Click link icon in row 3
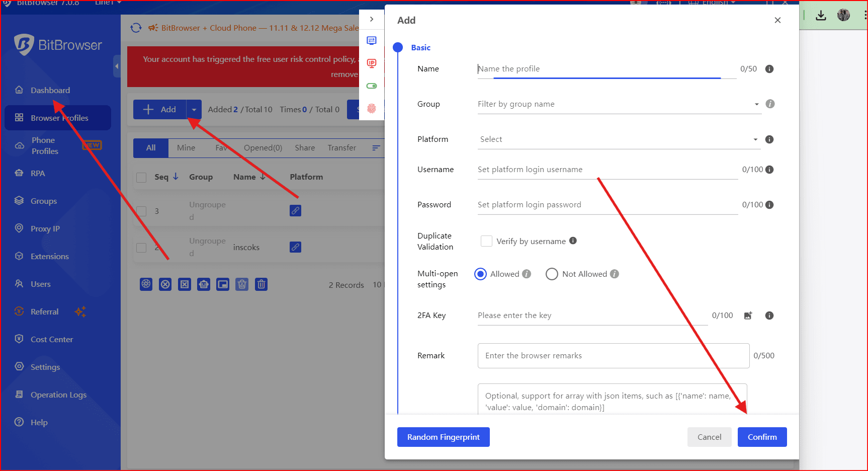 (295, 211)
